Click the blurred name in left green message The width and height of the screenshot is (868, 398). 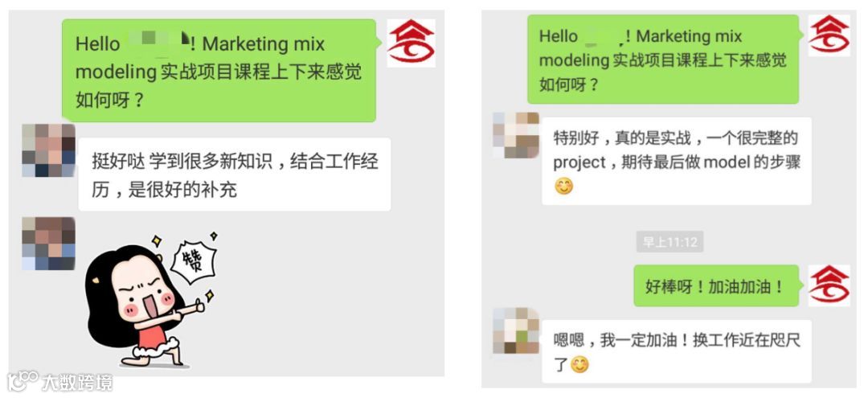[x=158, y=43]
